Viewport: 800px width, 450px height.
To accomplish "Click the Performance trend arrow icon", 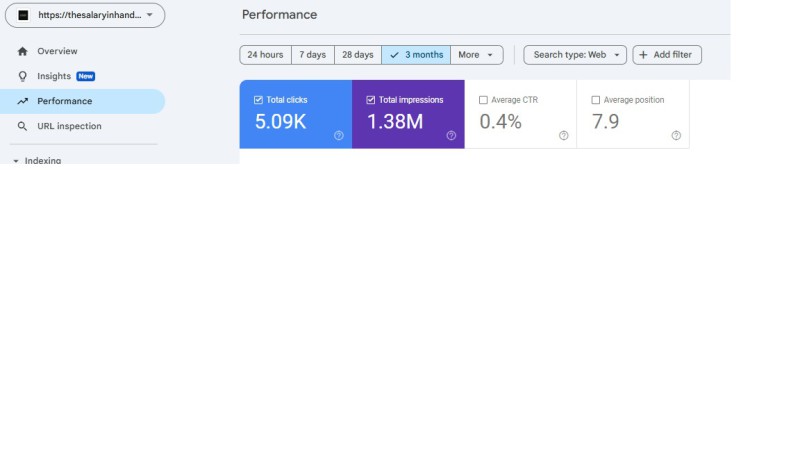I will click(22, 101).
